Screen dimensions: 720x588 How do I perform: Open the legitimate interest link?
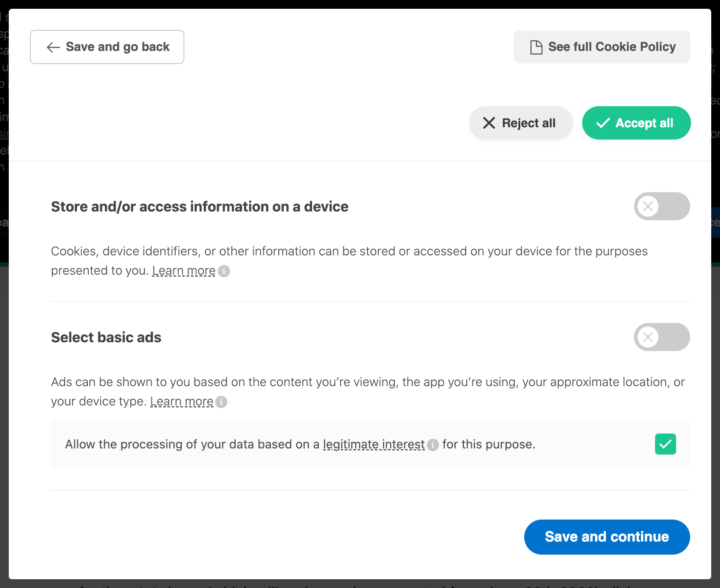tap(374, 444)
